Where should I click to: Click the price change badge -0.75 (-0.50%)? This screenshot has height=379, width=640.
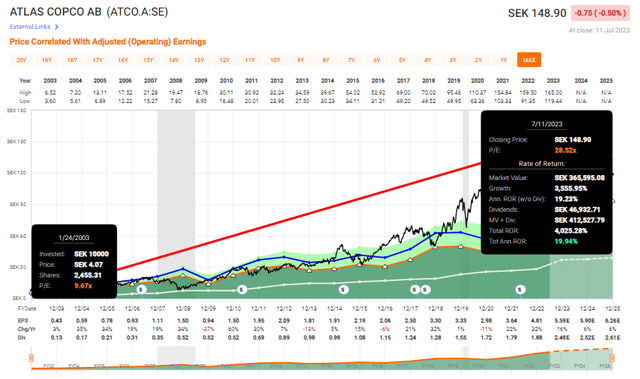pyautogui.click(x=600, y=13)
